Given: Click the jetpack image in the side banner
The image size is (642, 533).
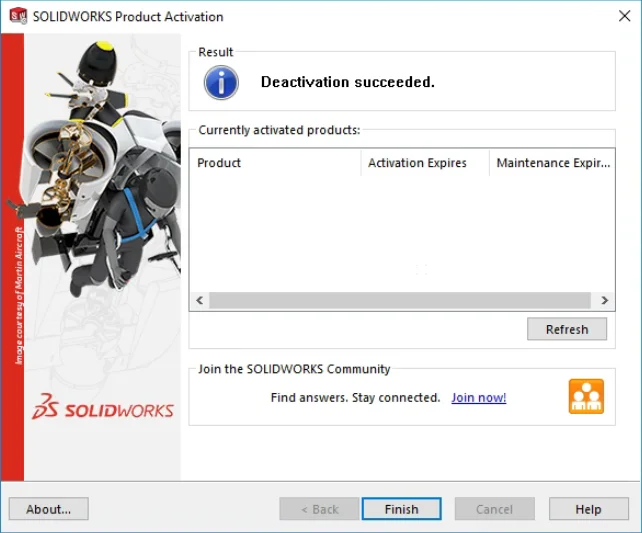Looking at the screenshot, I should coord(95,180).
